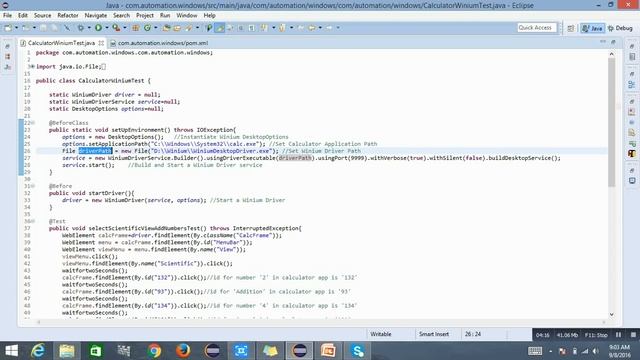Image resolution: width=640 pixels, height=360 pixels.
Task: Open the Project menu
Action: coord(145,16)
